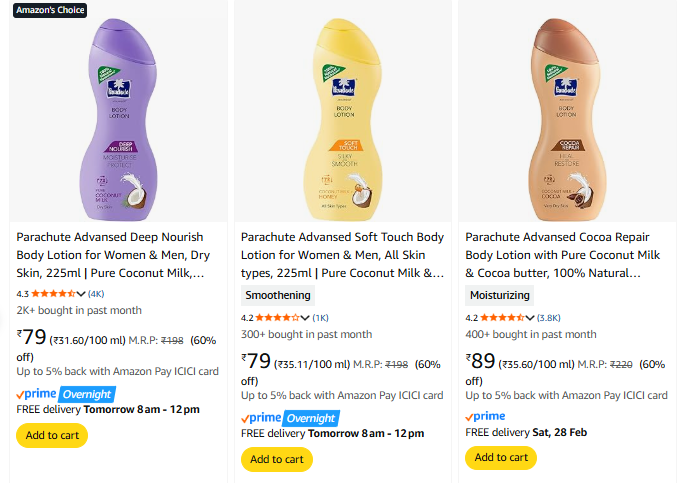Open the (4K) reviews count link
Viewport: 678px width, 483px height.
[x=96, y=294]
